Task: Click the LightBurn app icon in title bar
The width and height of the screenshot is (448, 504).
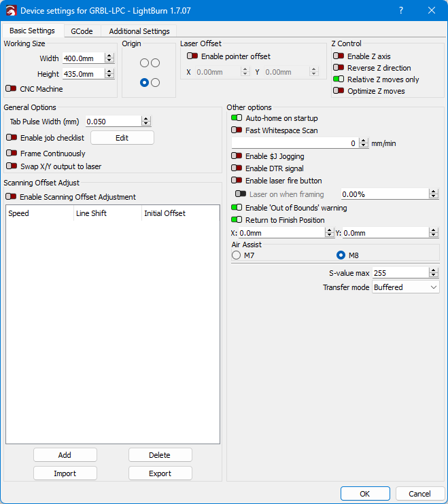Action: click(11, 11)
